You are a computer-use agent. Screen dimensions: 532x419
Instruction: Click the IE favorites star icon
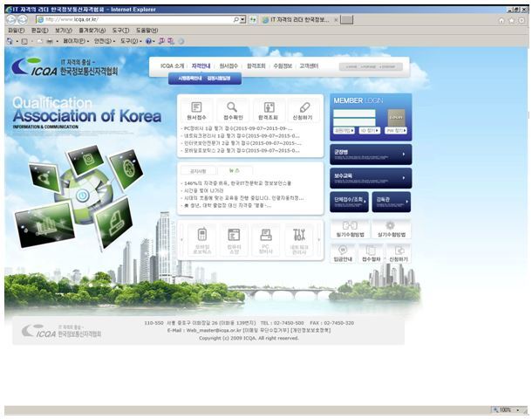(x=512, y=20)
